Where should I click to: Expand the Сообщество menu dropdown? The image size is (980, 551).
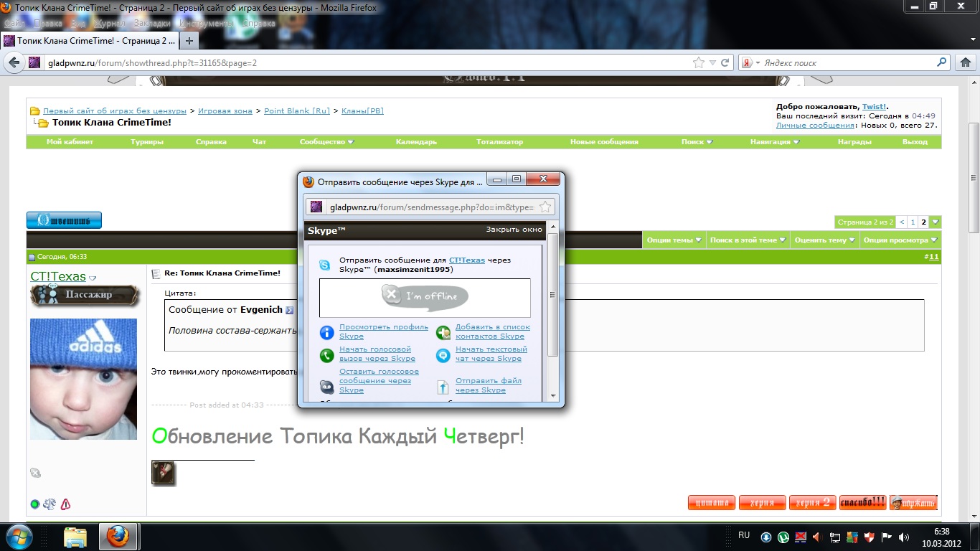[x=326, y=142]
